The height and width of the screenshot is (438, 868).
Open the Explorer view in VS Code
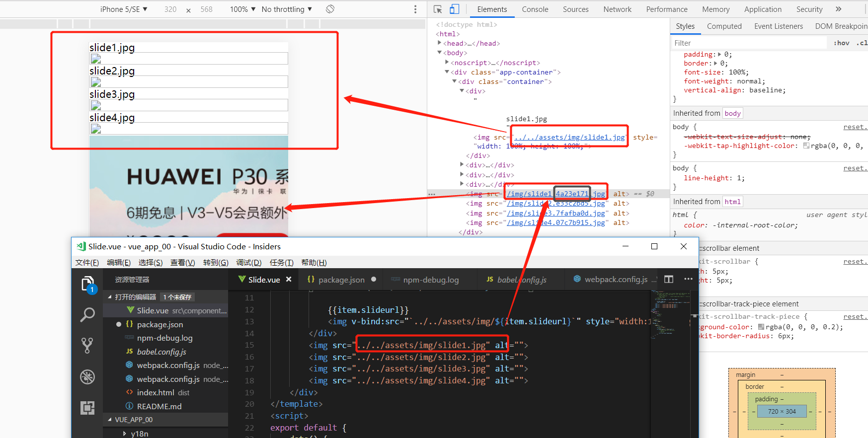[87, 284]
